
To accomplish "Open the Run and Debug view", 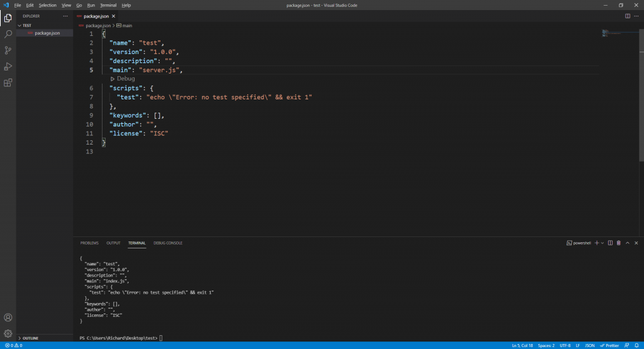I will coord(8,67).
